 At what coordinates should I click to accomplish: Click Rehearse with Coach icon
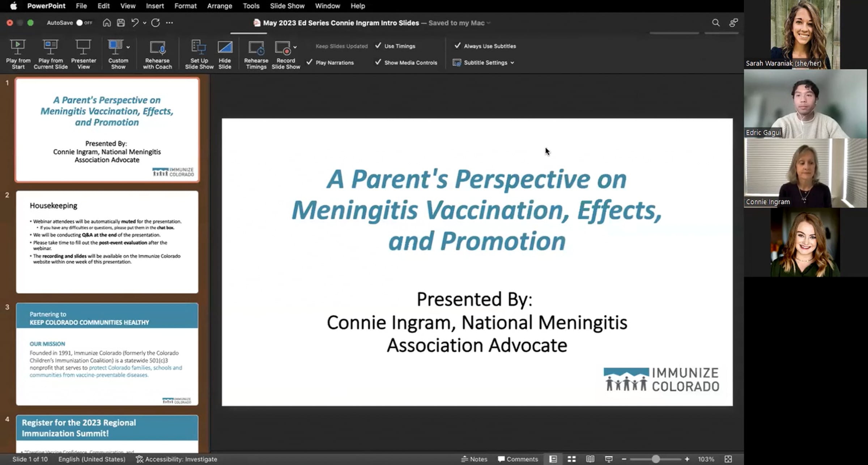157,47
